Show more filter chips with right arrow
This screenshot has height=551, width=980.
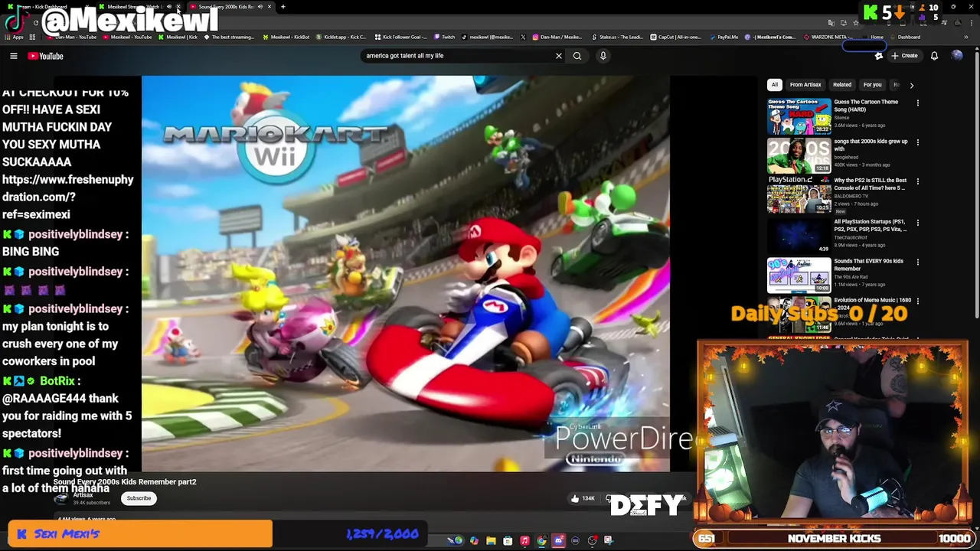coord(911,85)
